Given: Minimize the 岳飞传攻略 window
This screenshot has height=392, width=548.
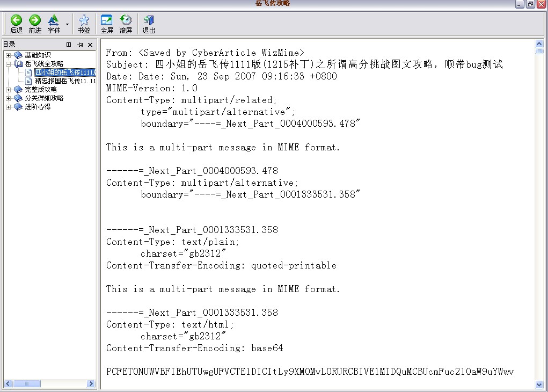Looking at the screenshot, I should pyautogui.click(x=520, y=4).
